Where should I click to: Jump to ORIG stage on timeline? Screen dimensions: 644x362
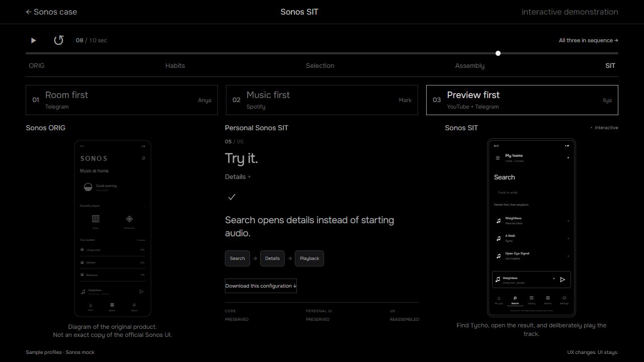click(36, 66)
